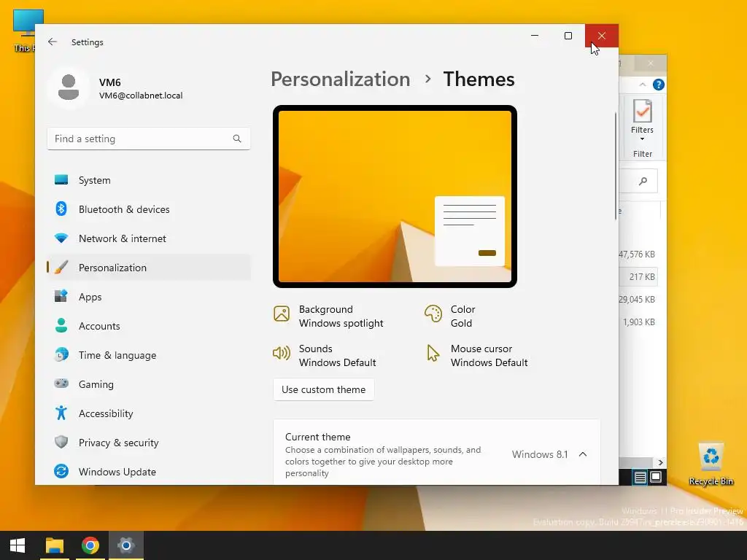Switch to large icons view in background window
The image size is (747, 560).
coord(656,477)
